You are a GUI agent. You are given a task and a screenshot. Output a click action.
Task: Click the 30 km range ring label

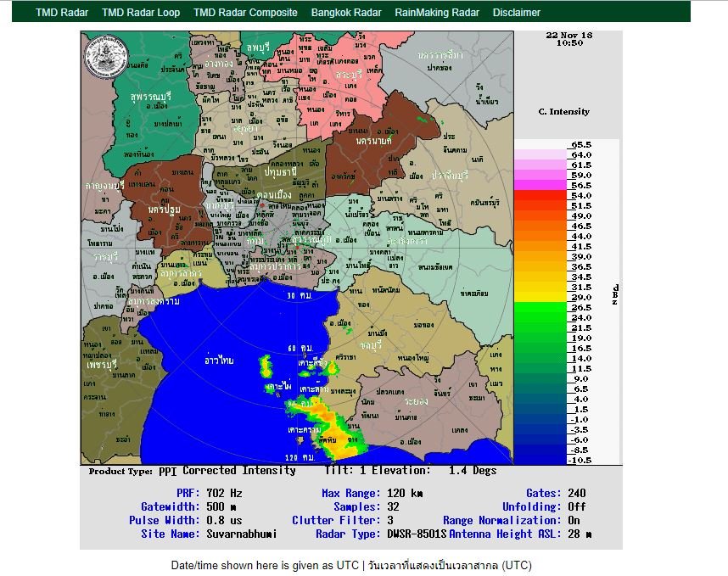pos(300,295)
